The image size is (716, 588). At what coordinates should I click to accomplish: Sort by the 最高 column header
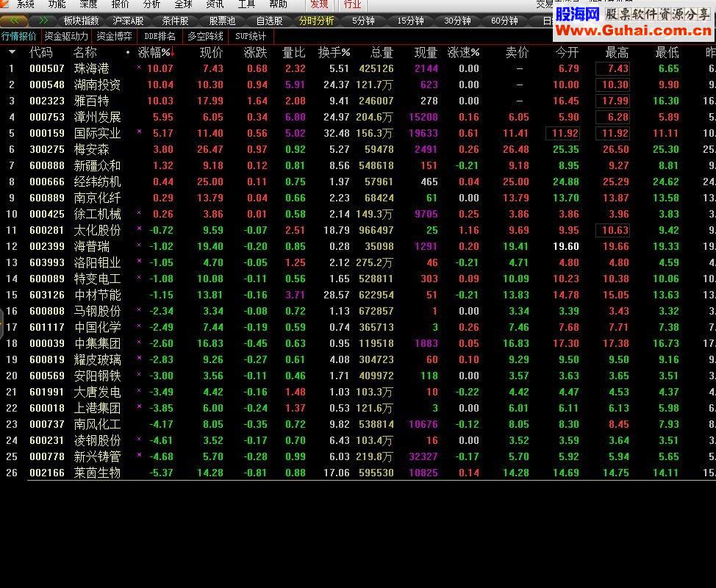tap(617, 52)
